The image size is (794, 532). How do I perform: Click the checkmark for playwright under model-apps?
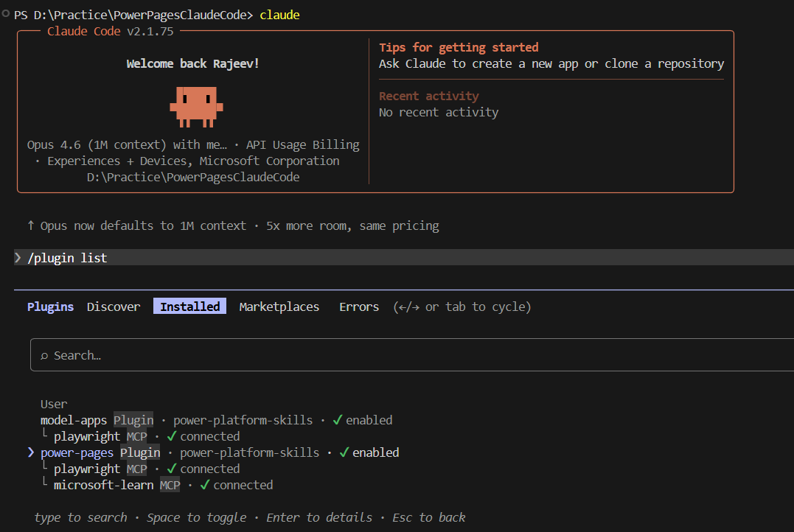172,436
